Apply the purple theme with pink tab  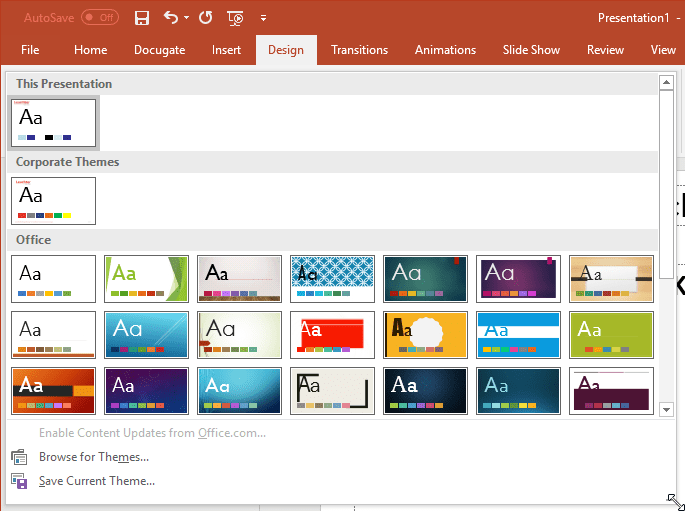[x=519, y=279]
